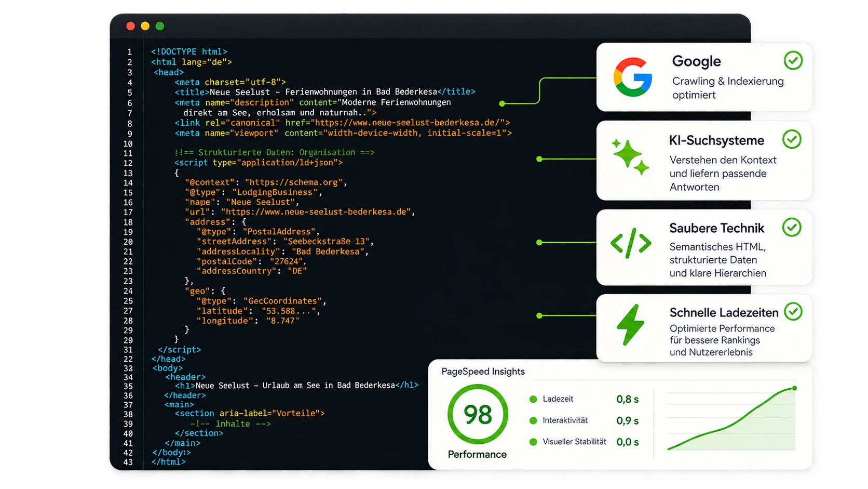Click the section aria-label="Vorteile" line

click(250, 413)
